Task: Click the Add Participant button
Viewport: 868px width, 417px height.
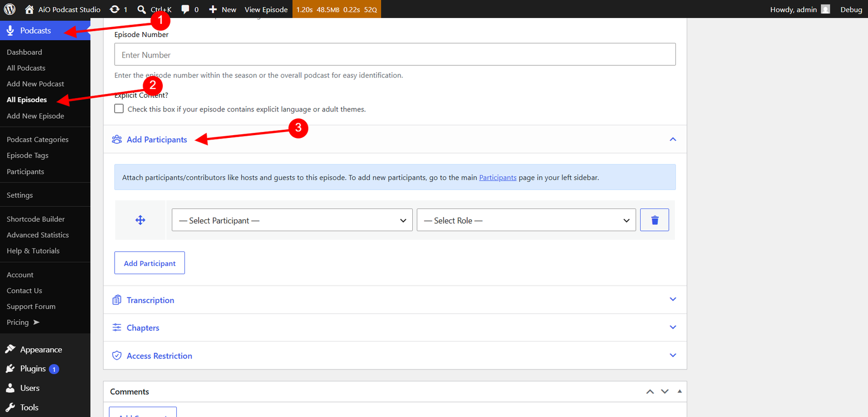Action: 150,263
